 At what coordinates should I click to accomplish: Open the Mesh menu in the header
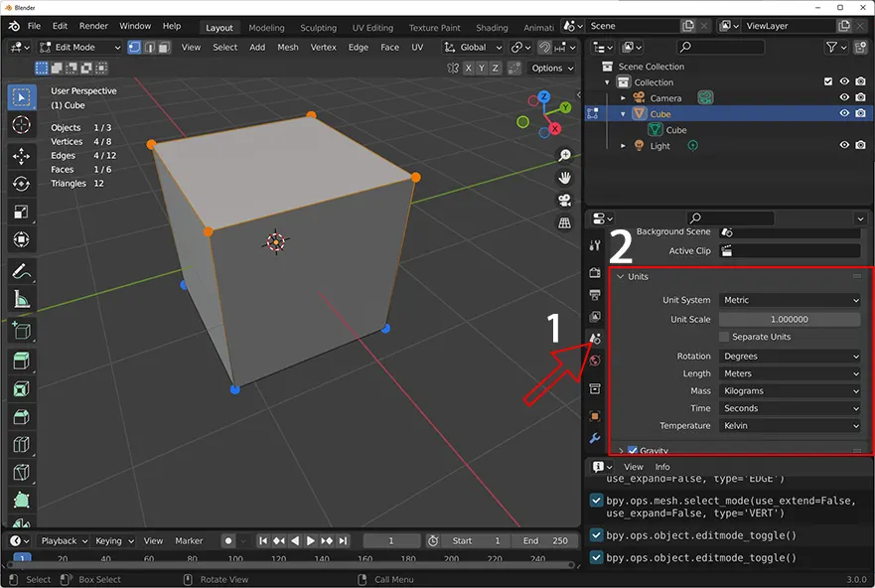[287, 46]
